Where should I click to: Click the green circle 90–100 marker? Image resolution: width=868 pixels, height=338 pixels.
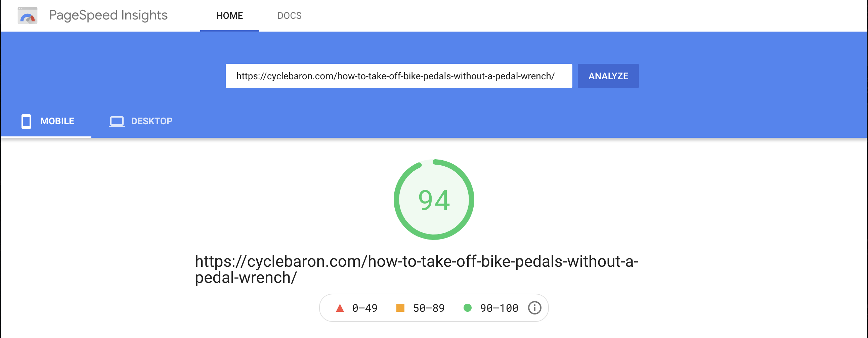pos(467,308)
